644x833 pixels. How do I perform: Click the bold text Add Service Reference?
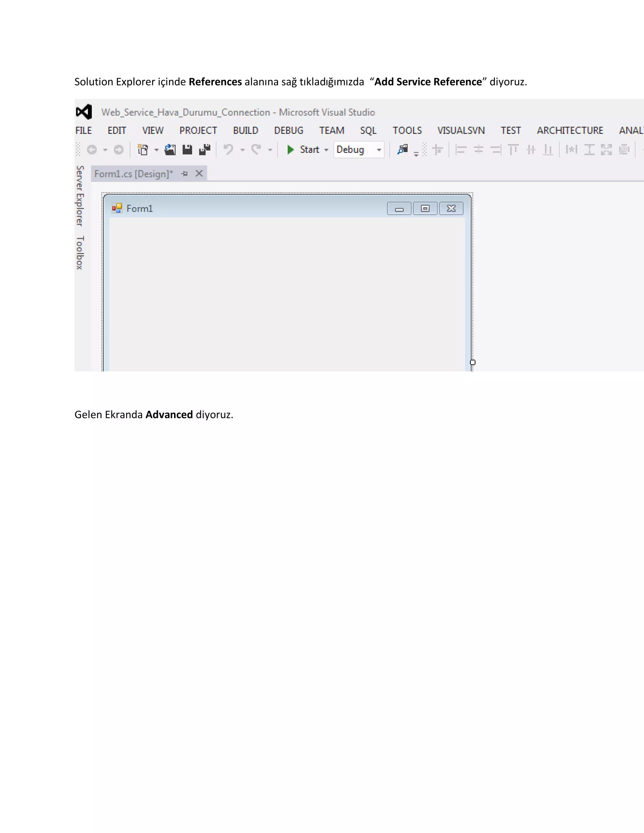point(428,82)
